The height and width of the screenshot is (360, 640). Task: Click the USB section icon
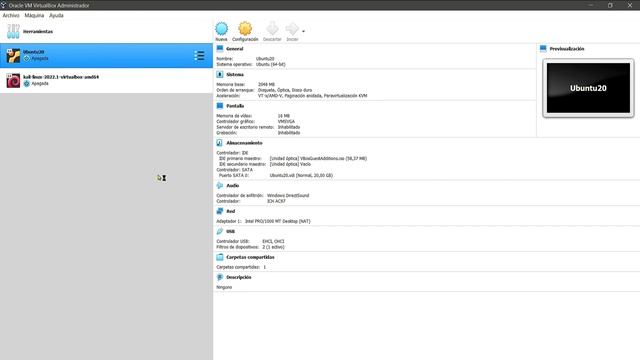coord(220,231)
